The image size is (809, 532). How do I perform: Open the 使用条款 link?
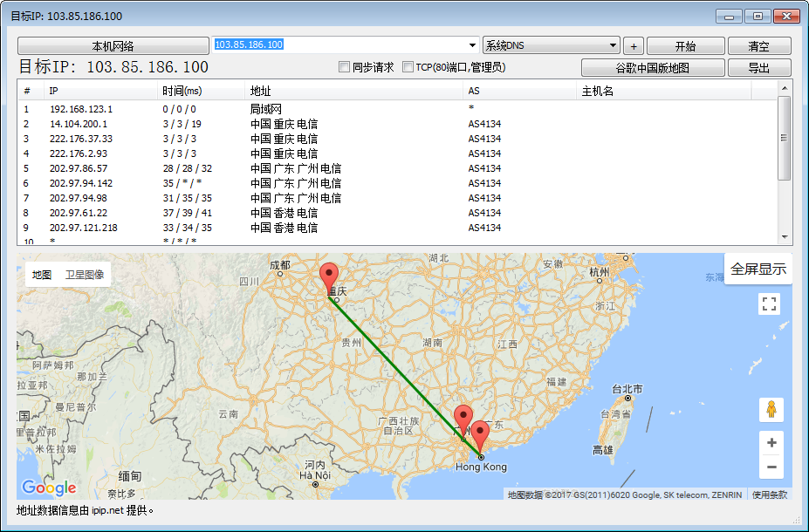[769, 494]
